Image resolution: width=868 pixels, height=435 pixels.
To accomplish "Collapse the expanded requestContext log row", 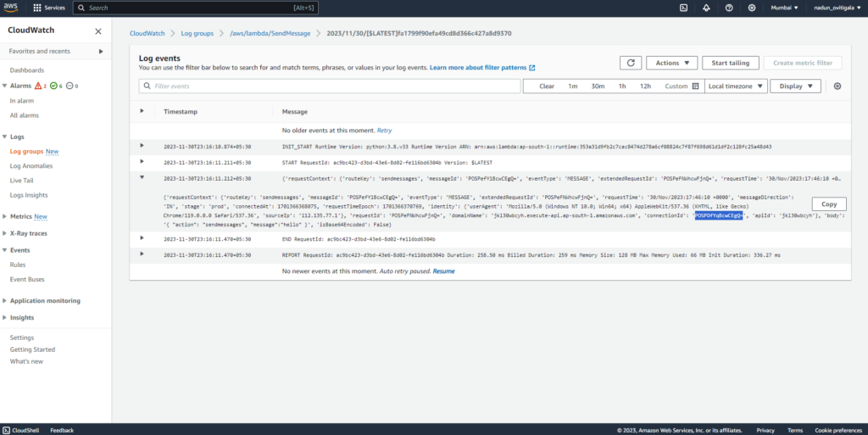I will pyautogui.click(x=142, y=178).
